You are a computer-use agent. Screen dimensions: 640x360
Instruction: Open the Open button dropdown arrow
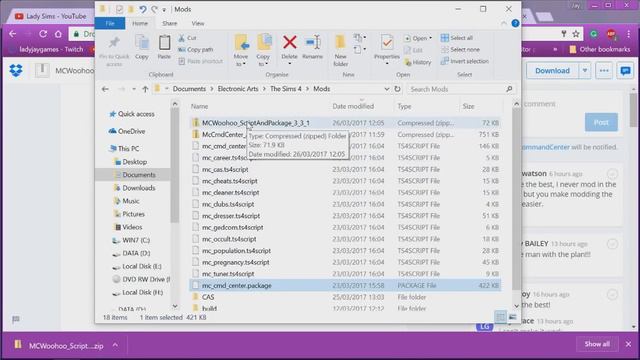tap(430, 38)
